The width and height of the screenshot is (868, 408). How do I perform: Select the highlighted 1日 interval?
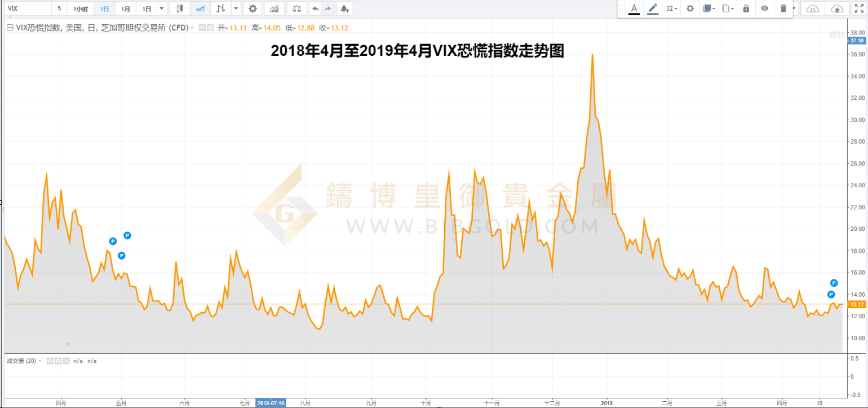105,9
